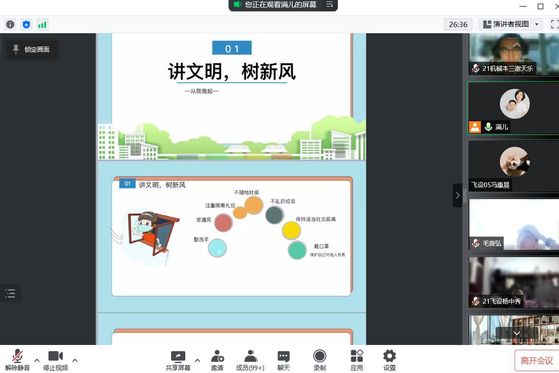The height and width of the screenshot is (373, 559).
Task: Check the green network signal bars icon
Action: point(42,24)
